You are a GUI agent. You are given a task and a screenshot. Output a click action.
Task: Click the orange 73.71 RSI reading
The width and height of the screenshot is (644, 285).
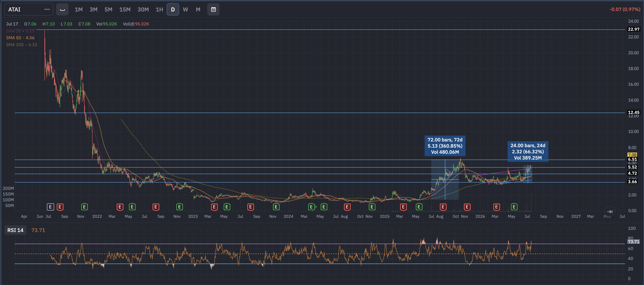(38, 230)
